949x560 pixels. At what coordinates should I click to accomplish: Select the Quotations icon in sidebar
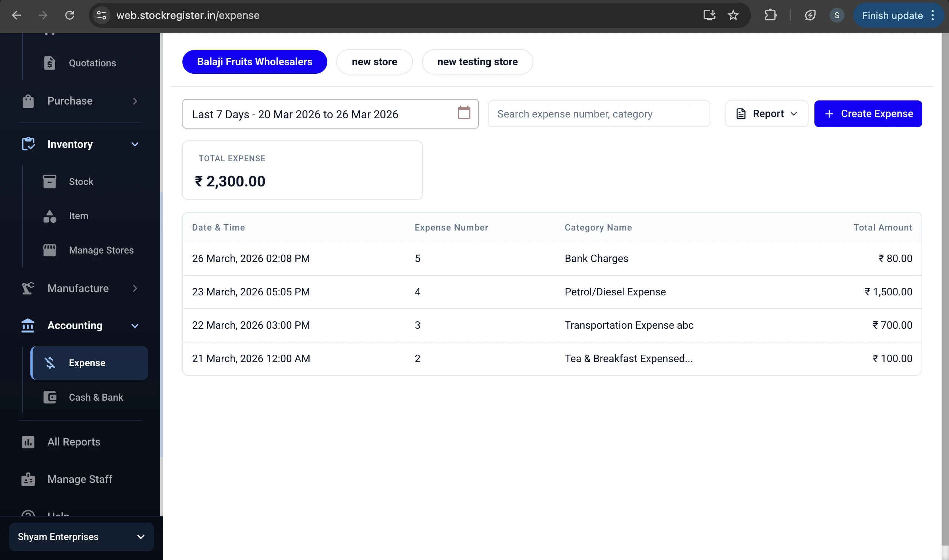point(50,63)
